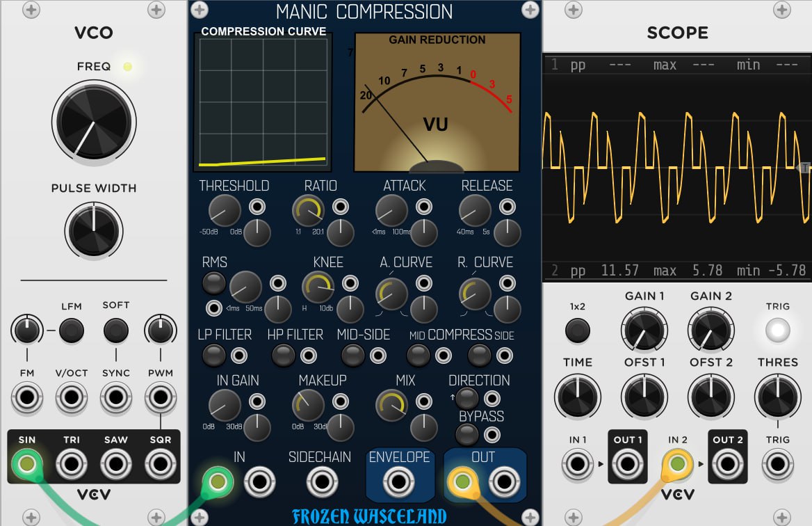Click the Scope IN 1 jack
The height and width of the screenshot is (526, 812).
point(578,464)
